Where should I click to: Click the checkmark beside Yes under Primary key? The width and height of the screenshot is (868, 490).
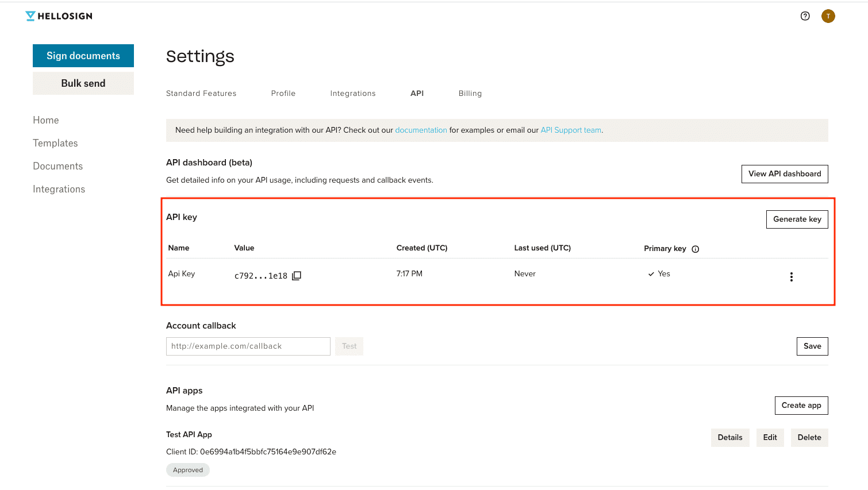pos(651,274)
